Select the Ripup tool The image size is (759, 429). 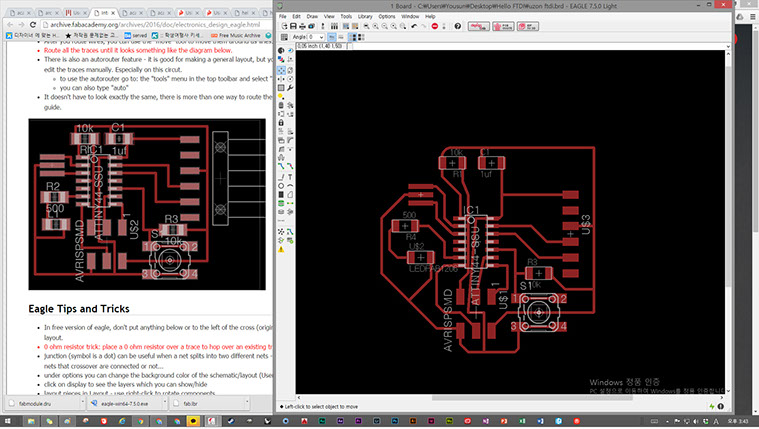pos(290,166)
